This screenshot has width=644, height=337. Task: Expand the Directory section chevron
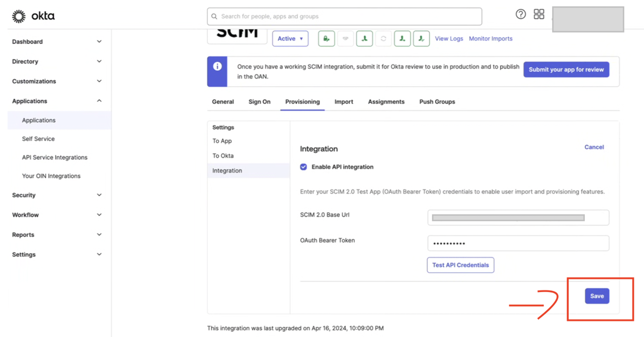[99, 61]
